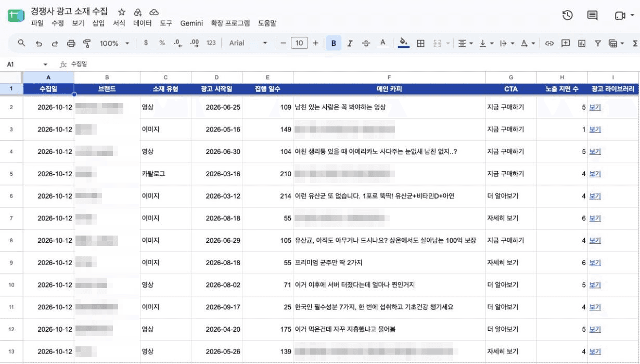This screenshot has width=640, height=364.
Task: Open 보기 link in row 13
Action: (595, 352)
